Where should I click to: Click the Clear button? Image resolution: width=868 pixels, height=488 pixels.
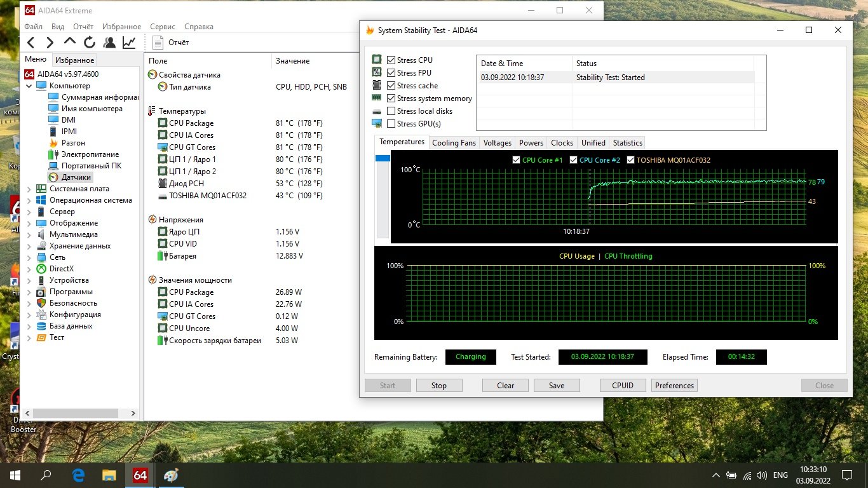click(x=506, y=386)
